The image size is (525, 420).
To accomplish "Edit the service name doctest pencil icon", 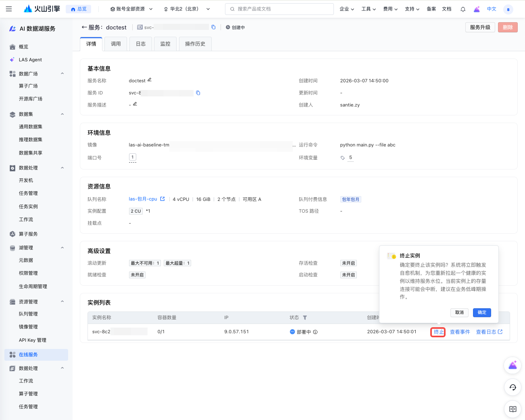I will pos(150,80).
